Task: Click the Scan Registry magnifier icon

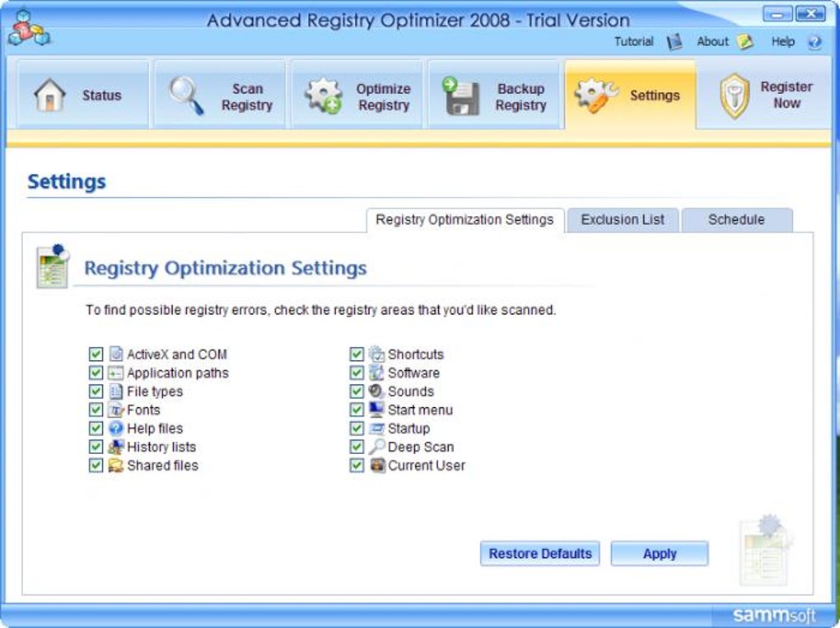Action: [186, 96]
